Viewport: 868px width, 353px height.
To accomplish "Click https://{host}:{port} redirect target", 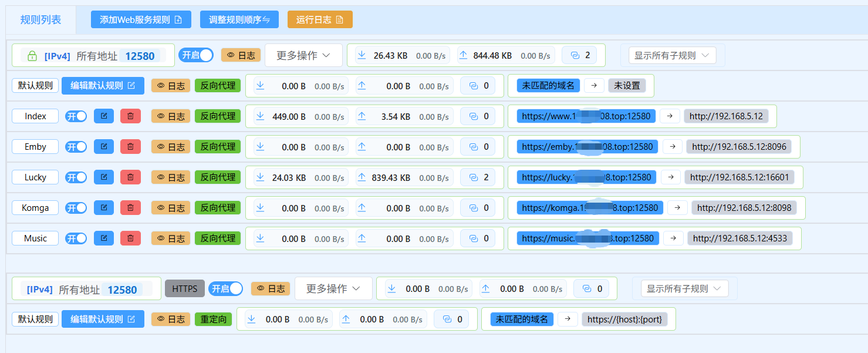I will coord(624,320).
